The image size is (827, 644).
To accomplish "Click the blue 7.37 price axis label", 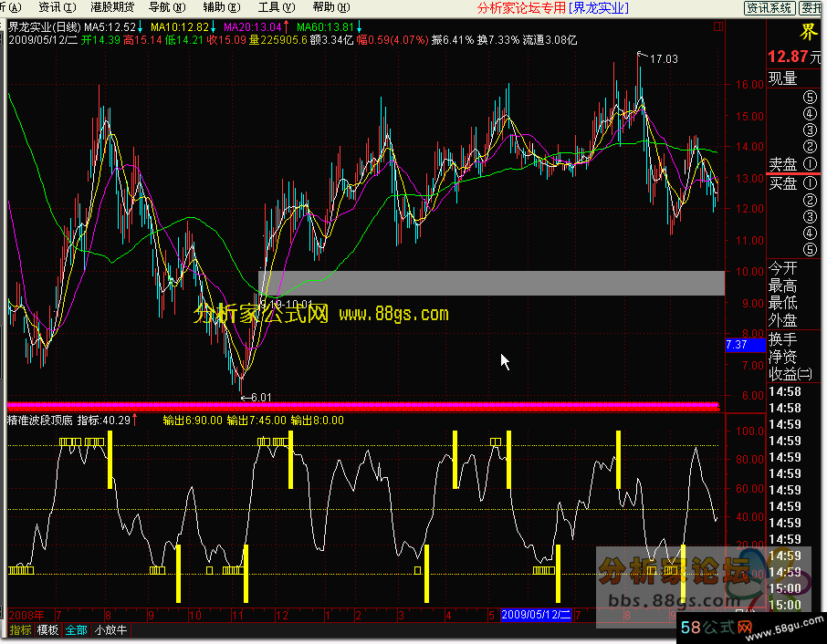I will tap(745, 345).
